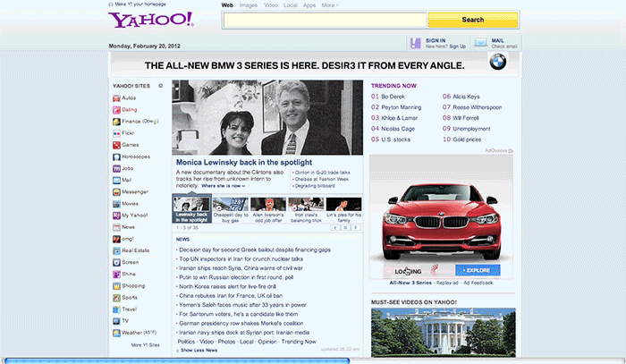Click the Yahoo! logo
Screen dimensions: 626x364
pyautogui.click(x=151, y=20)
